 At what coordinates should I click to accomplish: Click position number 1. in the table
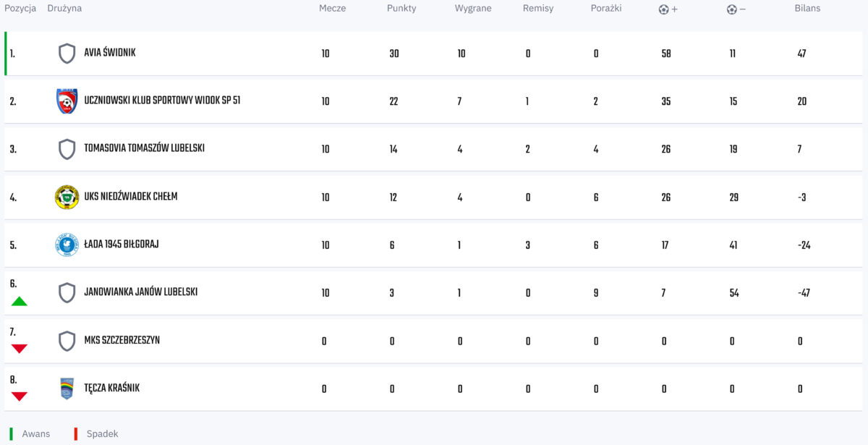pos(12,54)
